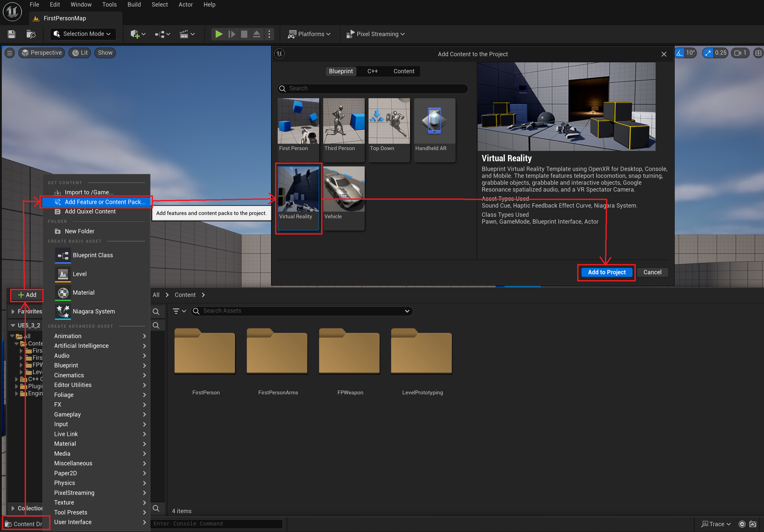
Task: Open the Edit menu
Action: [55, 5]
